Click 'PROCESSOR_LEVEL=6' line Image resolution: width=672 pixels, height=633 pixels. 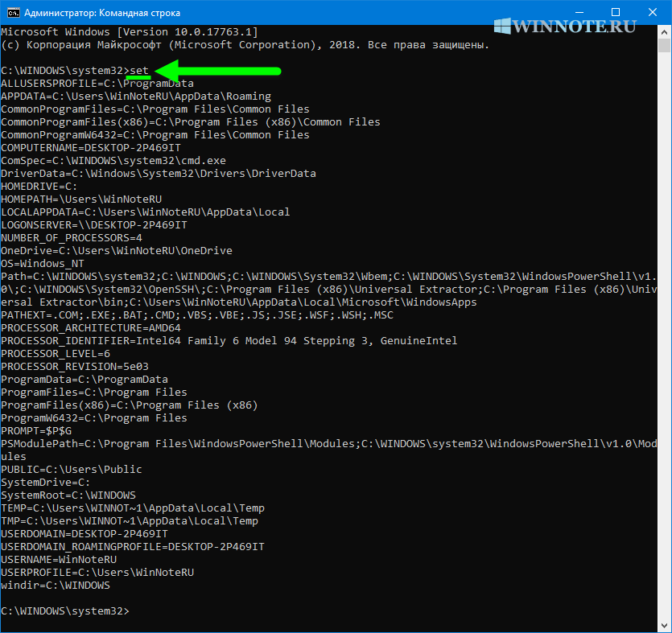(56, 354)
